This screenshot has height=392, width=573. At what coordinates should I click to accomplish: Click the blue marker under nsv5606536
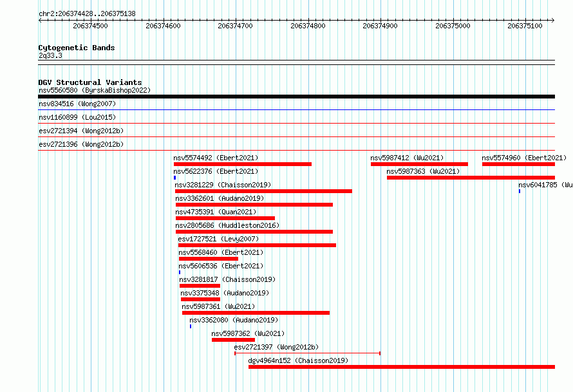[180, 272]
